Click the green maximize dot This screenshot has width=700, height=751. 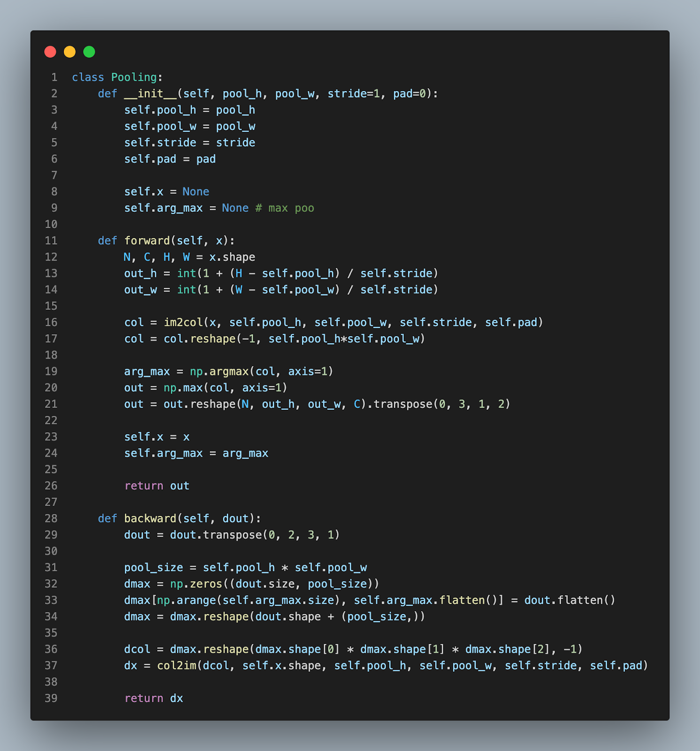(89, 52)
